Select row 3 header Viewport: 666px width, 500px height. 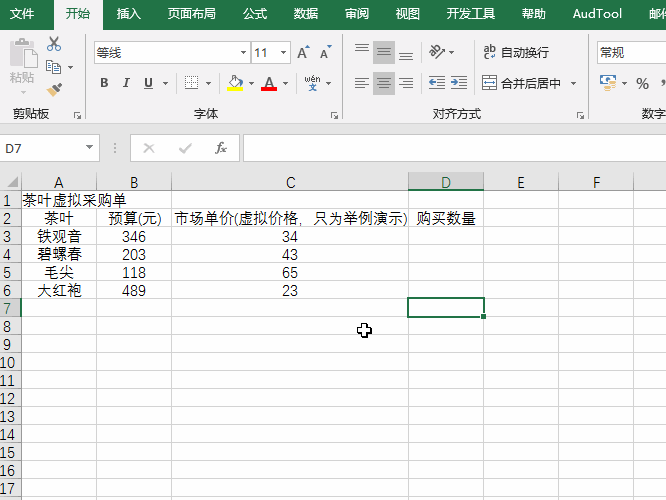click(x=10, y=236)
